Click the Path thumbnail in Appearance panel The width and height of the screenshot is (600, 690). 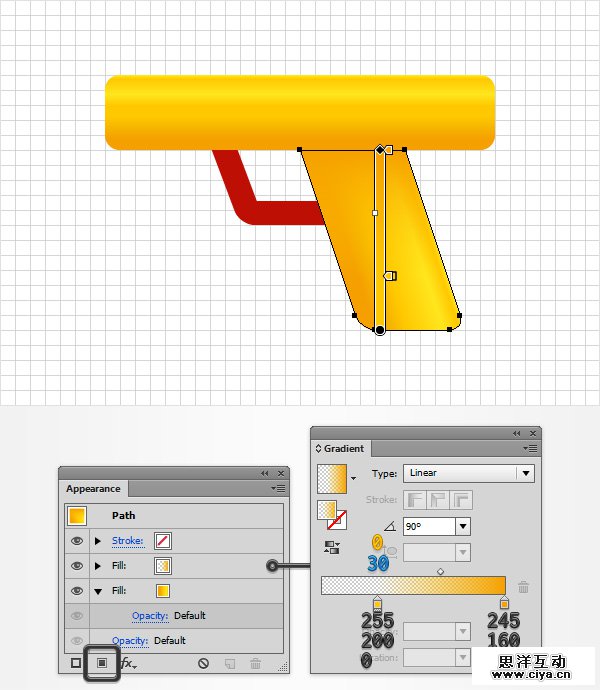tap(77, 516)
